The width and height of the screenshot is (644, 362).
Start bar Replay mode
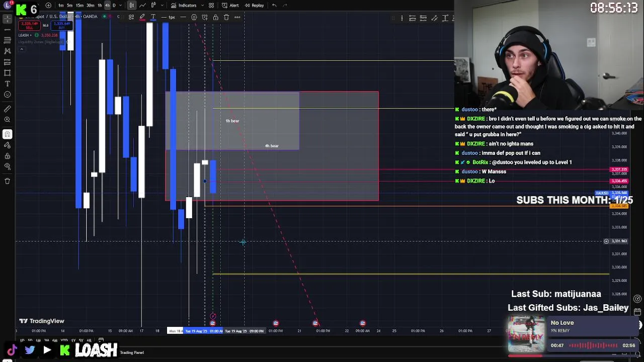pyautogui.click(x=254, y=5)
